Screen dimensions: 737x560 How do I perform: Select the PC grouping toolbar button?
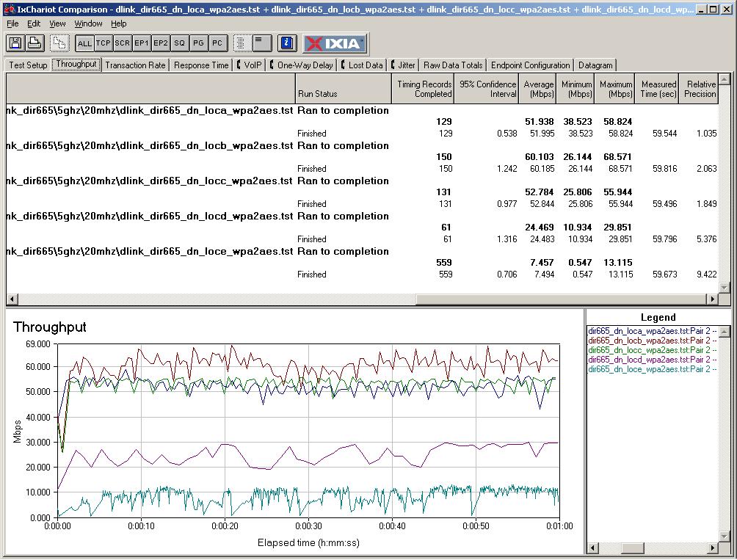[x=217, y=43]
